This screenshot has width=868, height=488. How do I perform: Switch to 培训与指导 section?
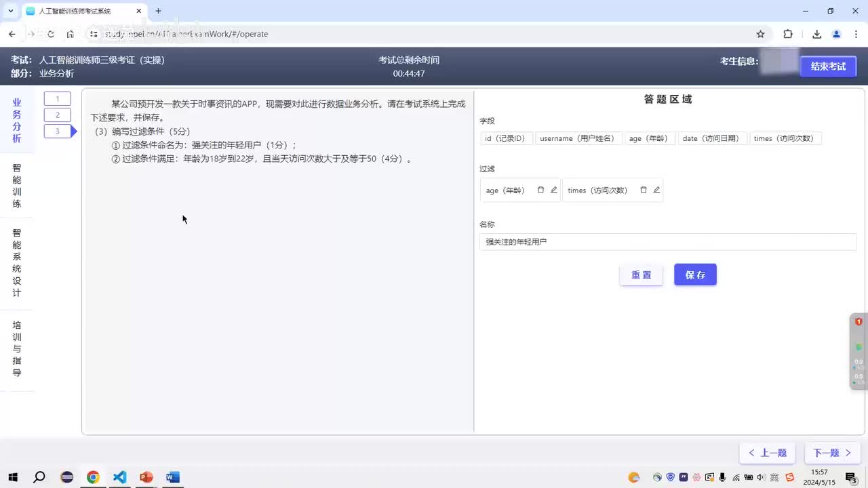point(17,349)
